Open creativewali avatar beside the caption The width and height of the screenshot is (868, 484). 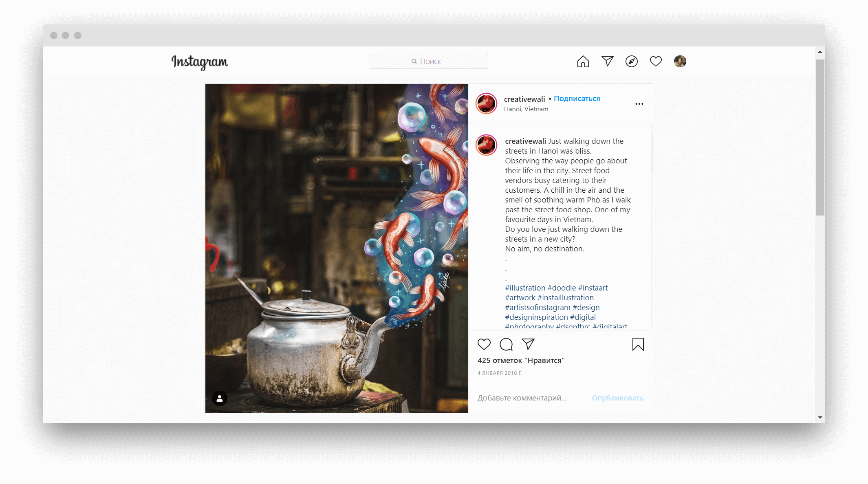coord(486,145)
